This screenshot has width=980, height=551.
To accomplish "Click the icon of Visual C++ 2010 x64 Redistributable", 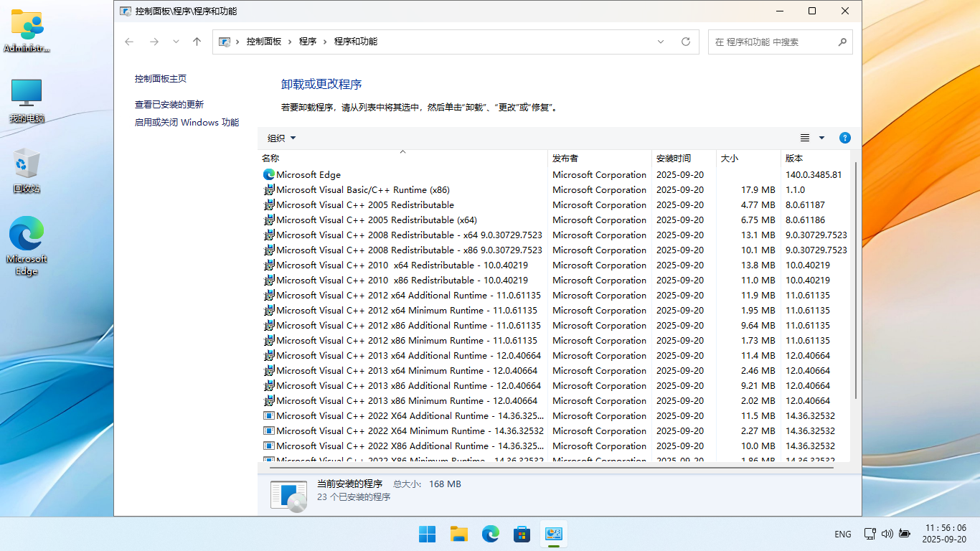I will [x=269, y=265].
